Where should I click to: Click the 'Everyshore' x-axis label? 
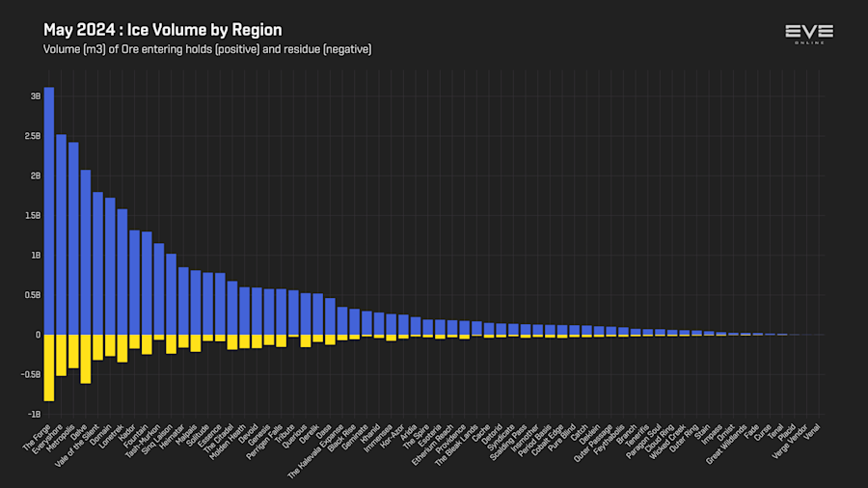click(47, 439)
